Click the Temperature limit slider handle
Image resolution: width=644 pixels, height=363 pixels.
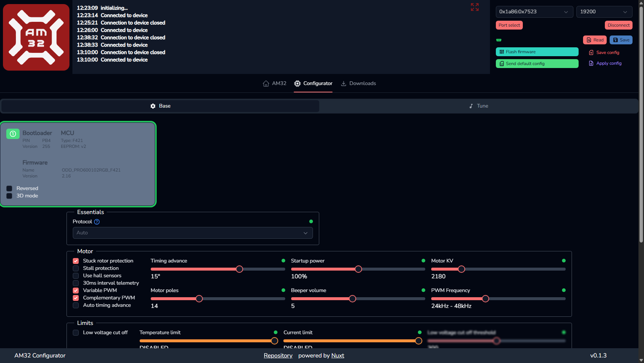point(275,341)
